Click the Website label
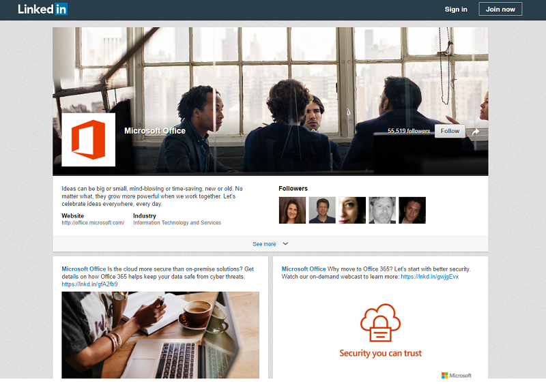This screenshot has height=392, width=546. click(x=73, y=215)
